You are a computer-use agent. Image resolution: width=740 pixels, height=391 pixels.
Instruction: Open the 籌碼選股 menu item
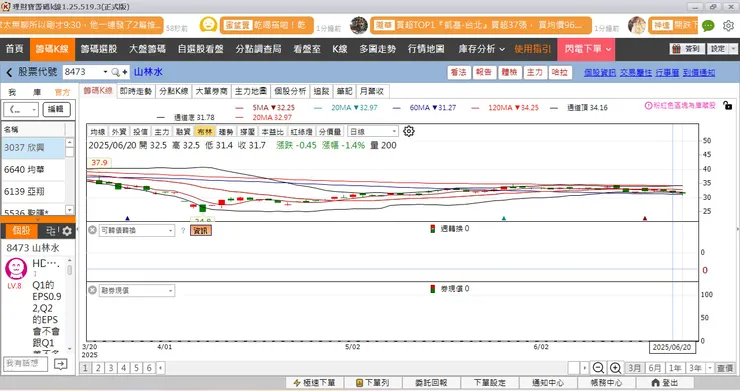[x=99, y=49]
